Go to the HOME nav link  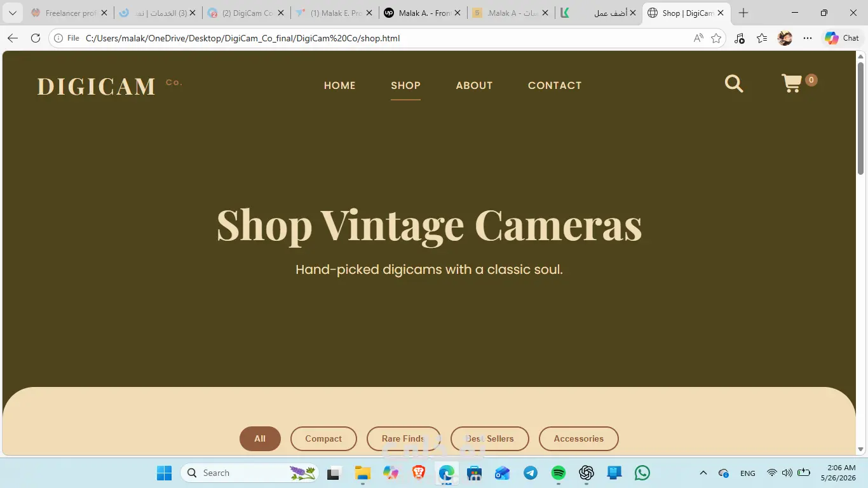340,85
